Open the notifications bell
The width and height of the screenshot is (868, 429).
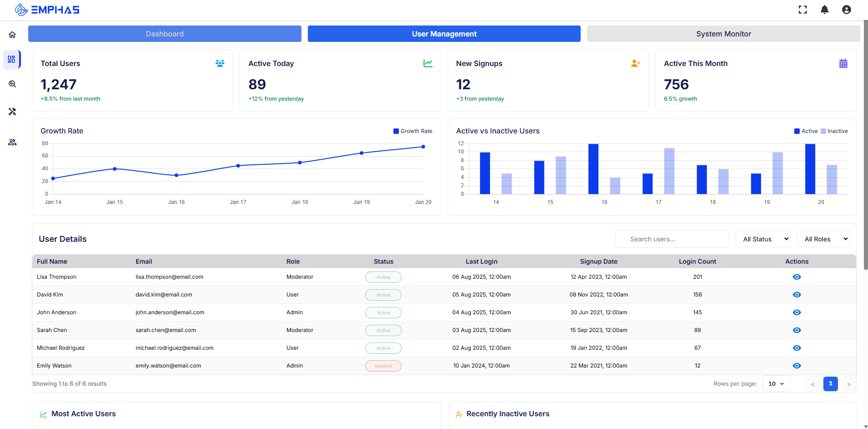[x=825, y=10]
